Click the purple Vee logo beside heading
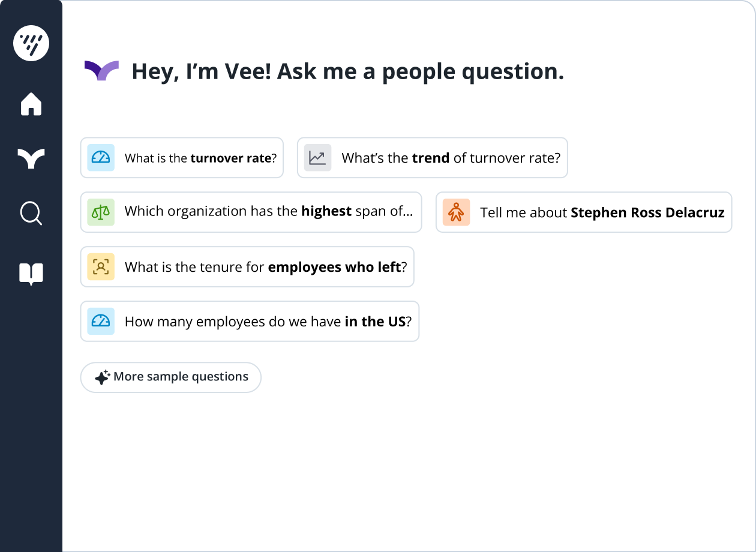 coord(101,71)
